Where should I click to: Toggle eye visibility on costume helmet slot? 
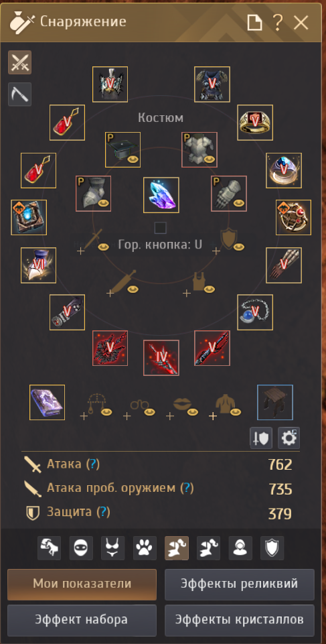pyautogui.click(x=132, y=159)
